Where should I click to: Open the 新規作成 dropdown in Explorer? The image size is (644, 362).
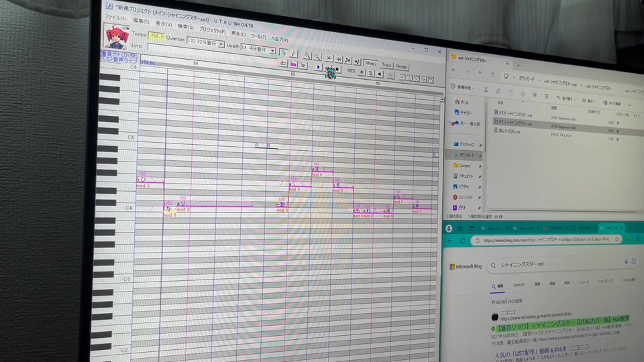click(x=463, y=87)
